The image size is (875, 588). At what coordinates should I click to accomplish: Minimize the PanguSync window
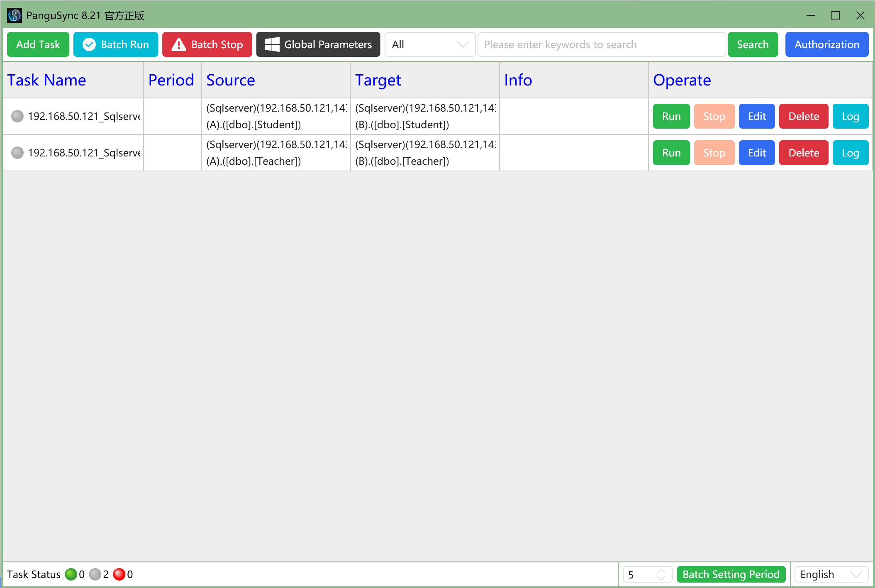[811, 15]
